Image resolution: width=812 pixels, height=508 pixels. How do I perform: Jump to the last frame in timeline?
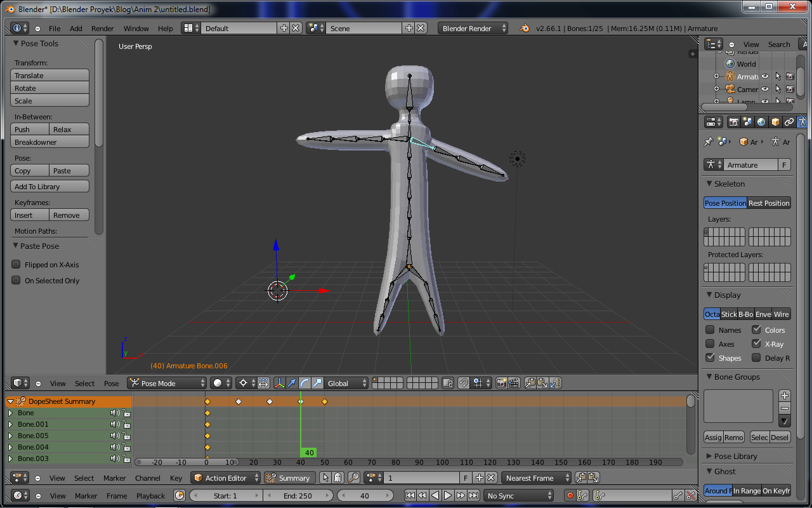[x=473, y=495]
